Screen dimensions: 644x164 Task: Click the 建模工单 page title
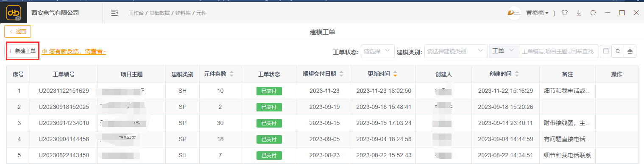click(323, 32)
